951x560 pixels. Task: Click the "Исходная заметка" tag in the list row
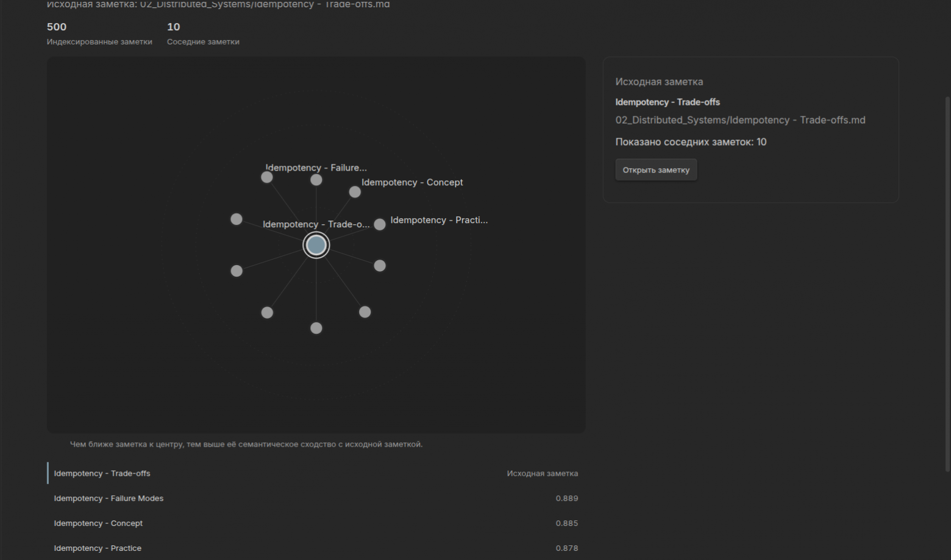543,473
